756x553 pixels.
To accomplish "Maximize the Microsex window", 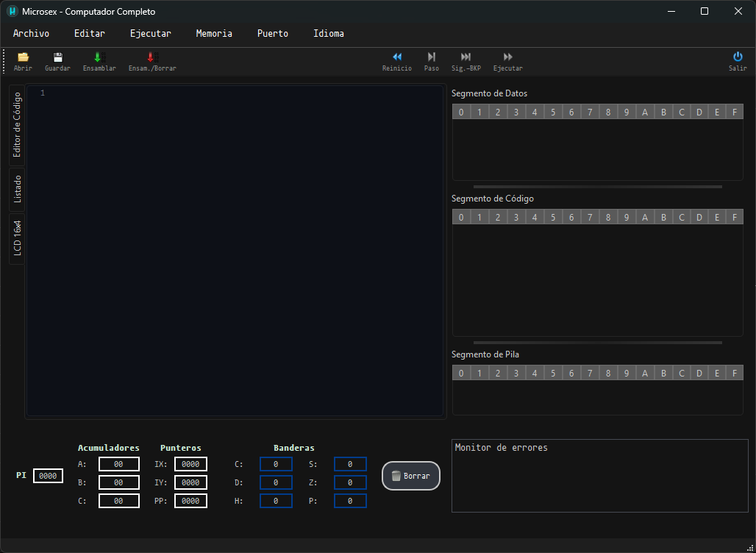I will [705, 11].
